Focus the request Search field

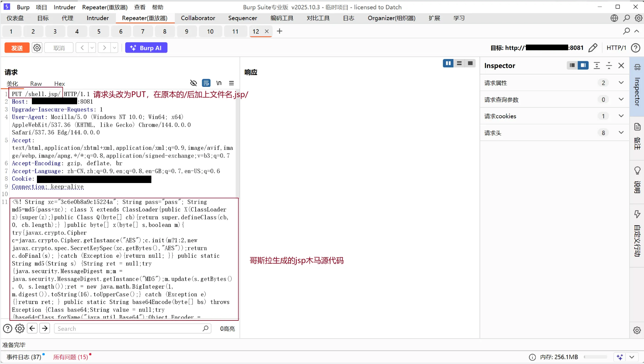click(133, 328)
